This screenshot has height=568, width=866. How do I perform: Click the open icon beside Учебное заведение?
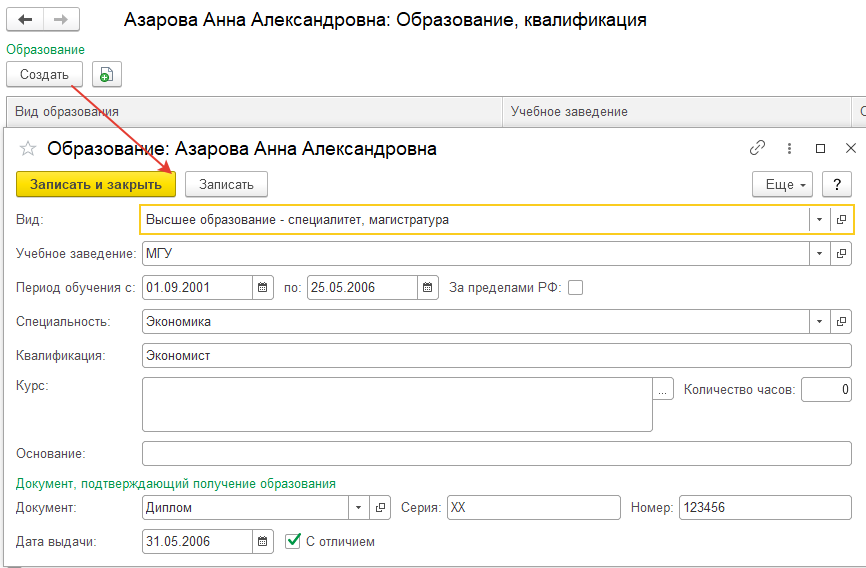tap(841, 253)
